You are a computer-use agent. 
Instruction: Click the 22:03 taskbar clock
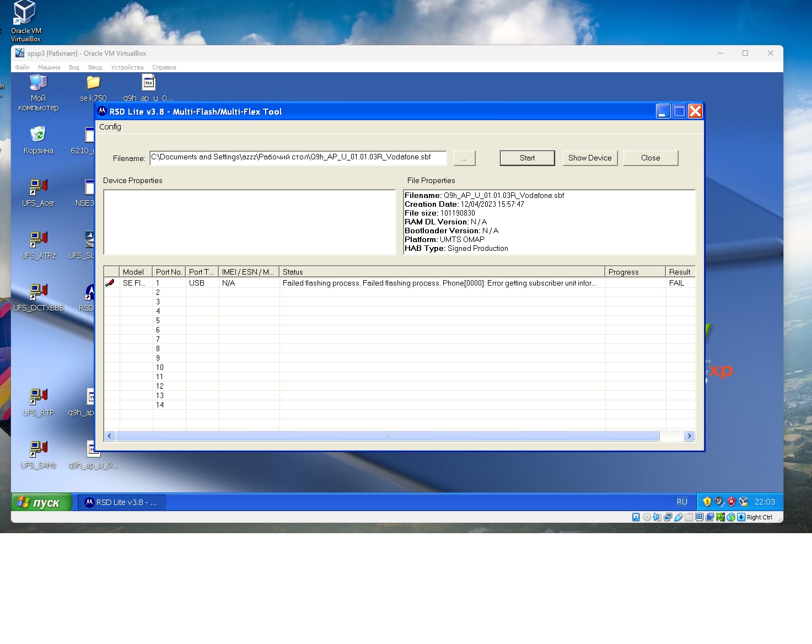765,502
